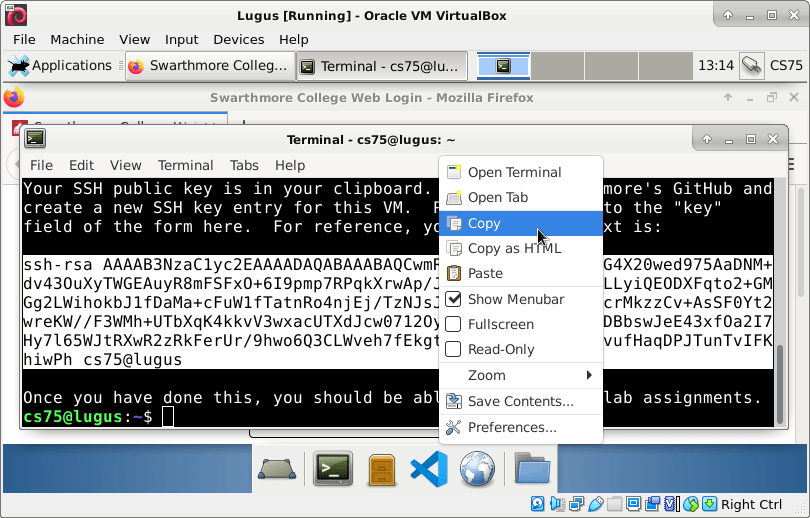Screen dimensions: 810x518
Task: Click the Show Desktop dock icon
Action: pyautogui.click(x=277, y=469)
